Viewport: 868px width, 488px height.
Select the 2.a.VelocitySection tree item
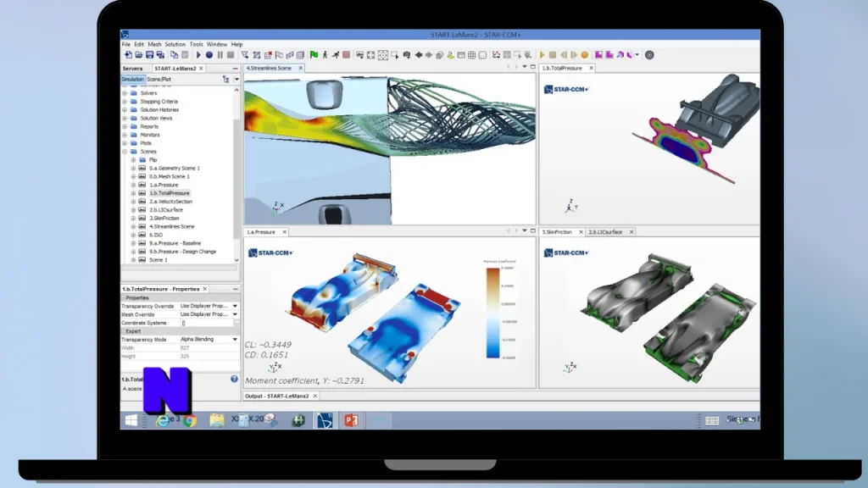click(170, 202)
